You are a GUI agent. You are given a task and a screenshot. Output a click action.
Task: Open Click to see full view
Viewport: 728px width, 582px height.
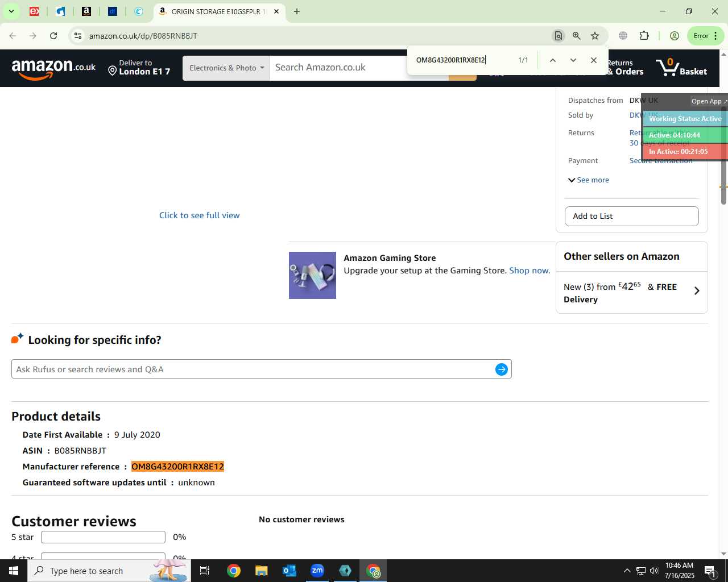click(199, 215)
